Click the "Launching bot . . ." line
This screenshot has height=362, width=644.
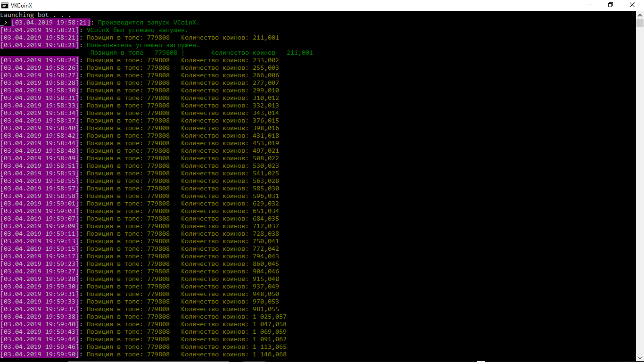point(36,15)
